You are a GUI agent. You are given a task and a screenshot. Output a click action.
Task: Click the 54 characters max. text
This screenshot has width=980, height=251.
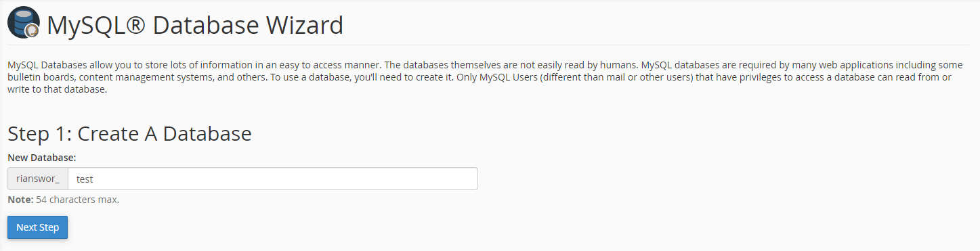78,200
